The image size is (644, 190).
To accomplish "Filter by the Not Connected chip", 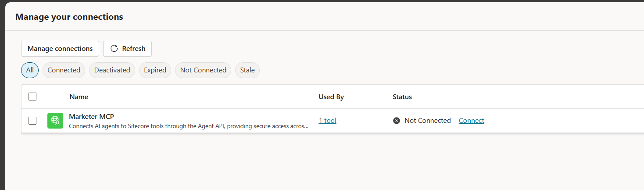I will pyautogui.click(x=203, y=70).
